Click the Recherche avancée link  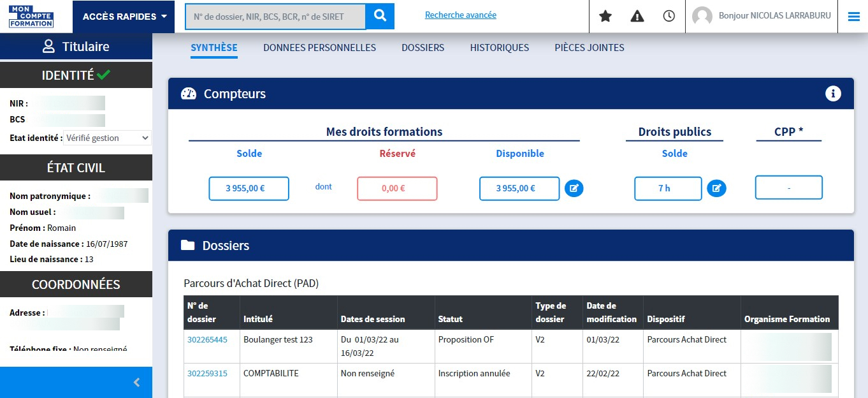[x=460, y=15]
